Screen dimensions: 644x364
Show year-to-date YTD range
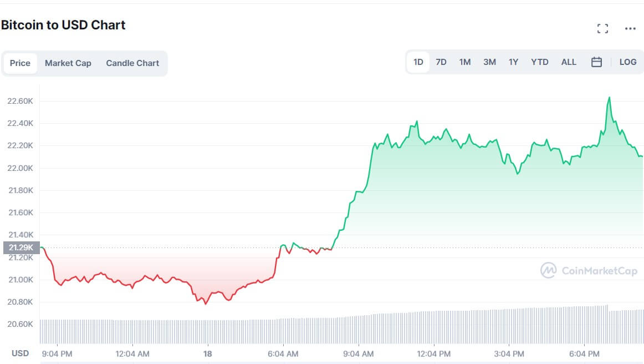(539, 62)
